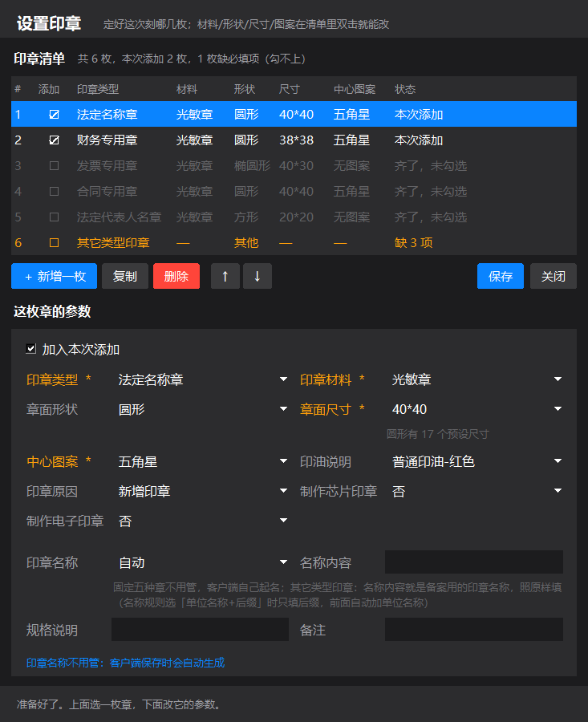Check the 合同专用章 row checkbox

54,192
